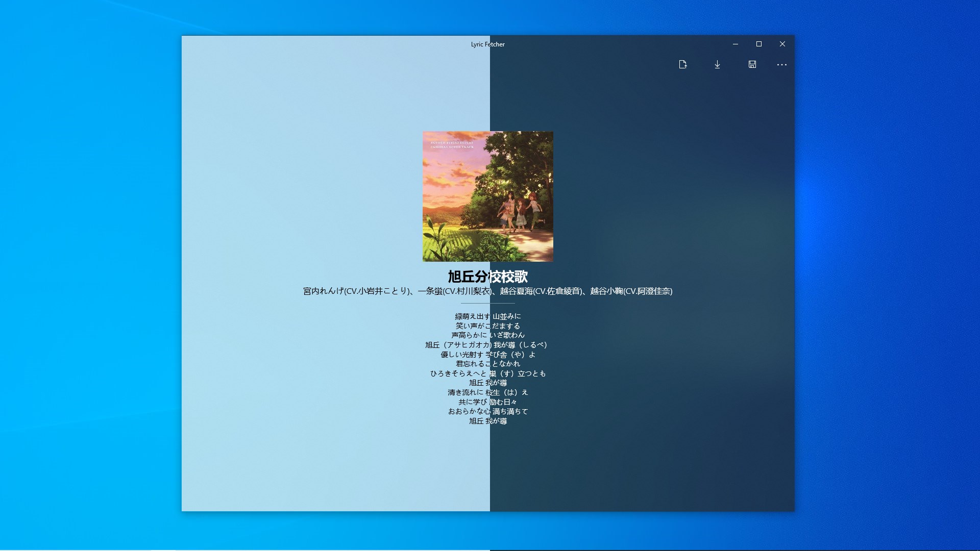Click the lyric line 君忘れることなかれ
Viewport: 980px width, 551px height.
coord(487,364)
